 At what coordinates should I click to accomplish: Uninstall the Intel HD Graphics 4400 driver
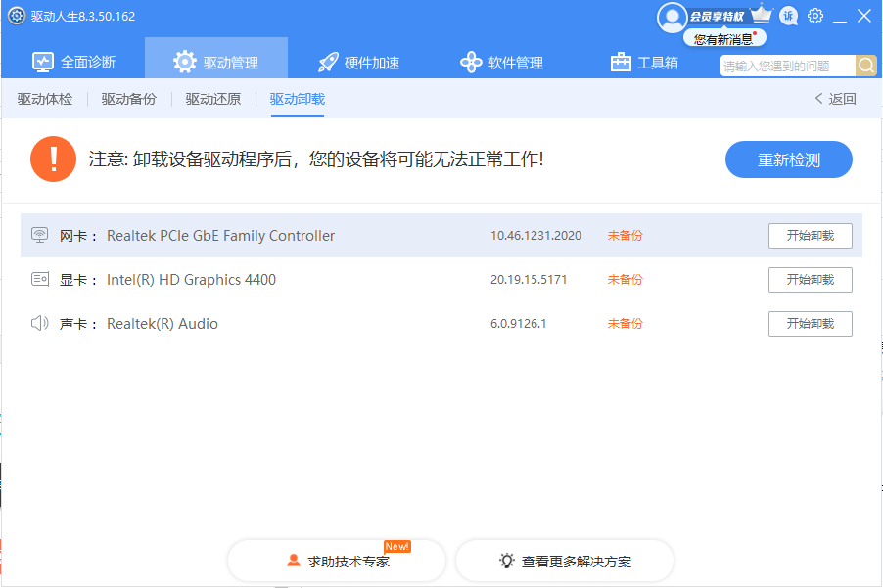pos(810,280)
